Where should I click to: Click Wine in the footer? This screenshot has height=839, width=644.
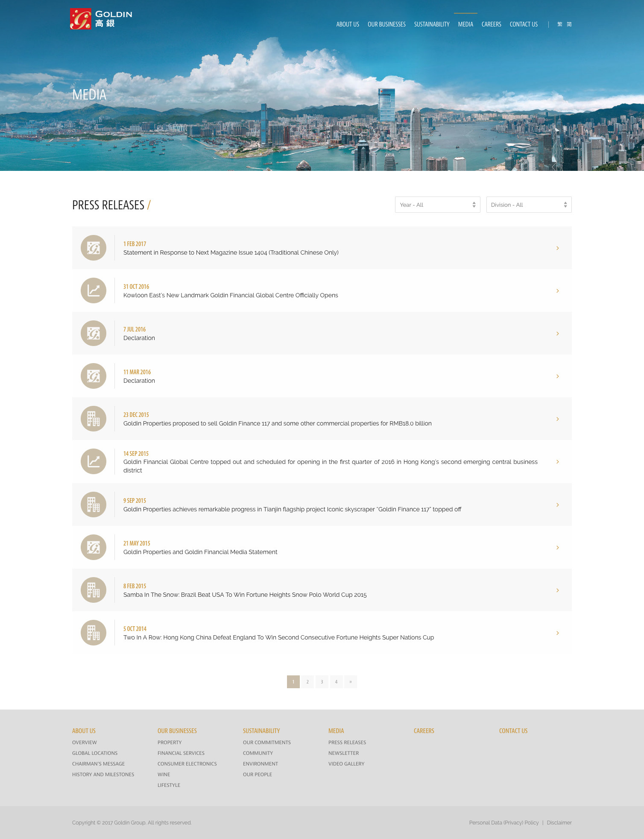coord(164,774)
